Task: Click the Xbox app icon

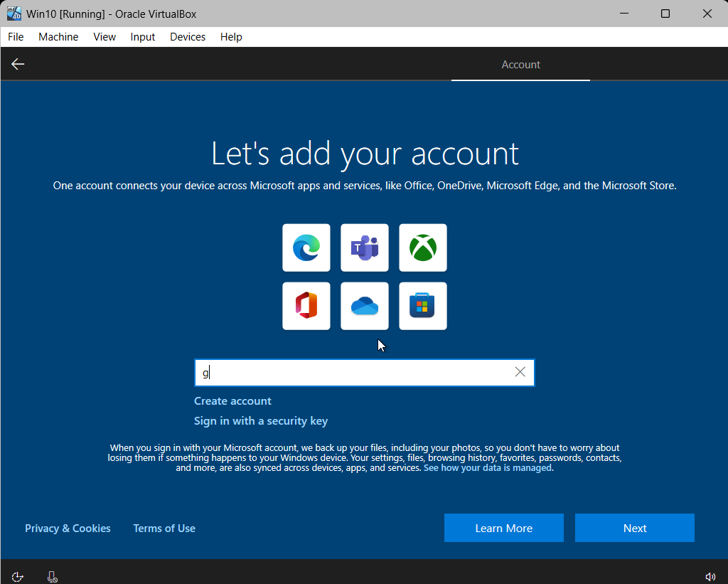Action: point(423,248)
